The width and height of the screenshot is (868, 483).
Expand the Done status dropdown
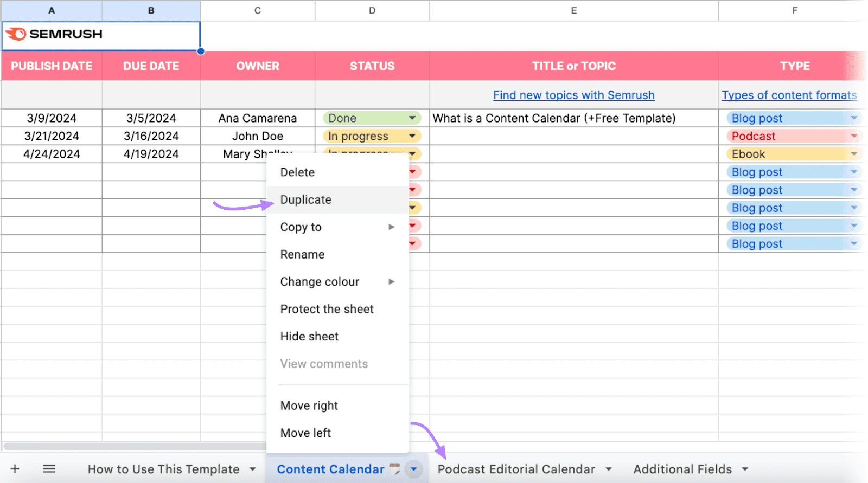click(x=412, y=118)
